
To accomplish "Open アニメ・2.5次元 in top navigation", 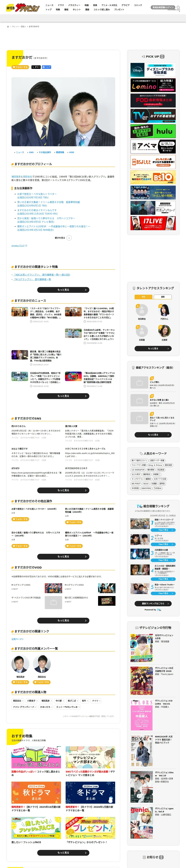I will pos(109,5).
